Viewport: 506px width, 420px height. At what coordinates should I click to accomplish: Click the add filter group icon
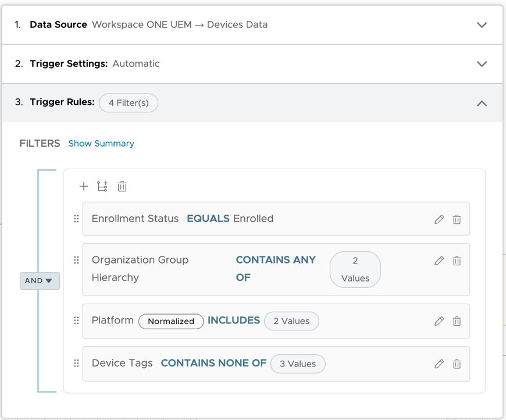pyautogui.click(x=102, y=186)
